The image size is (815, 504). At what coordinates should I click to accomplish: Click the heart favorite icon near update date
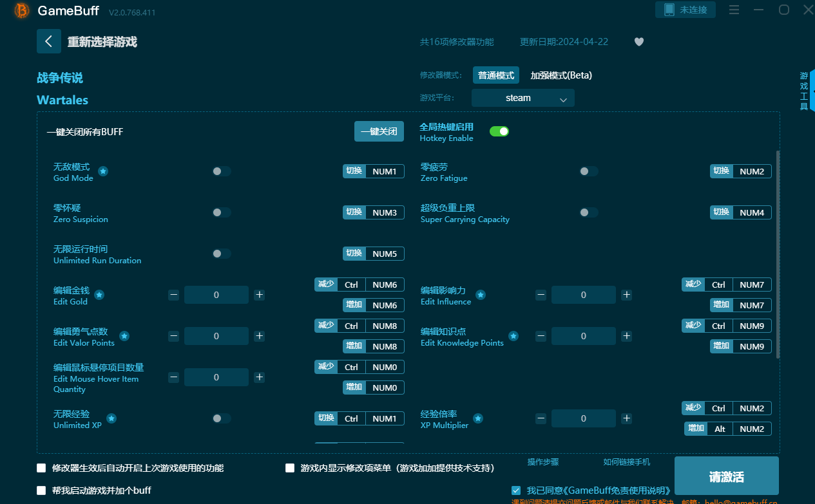click(x=638, y=41)
